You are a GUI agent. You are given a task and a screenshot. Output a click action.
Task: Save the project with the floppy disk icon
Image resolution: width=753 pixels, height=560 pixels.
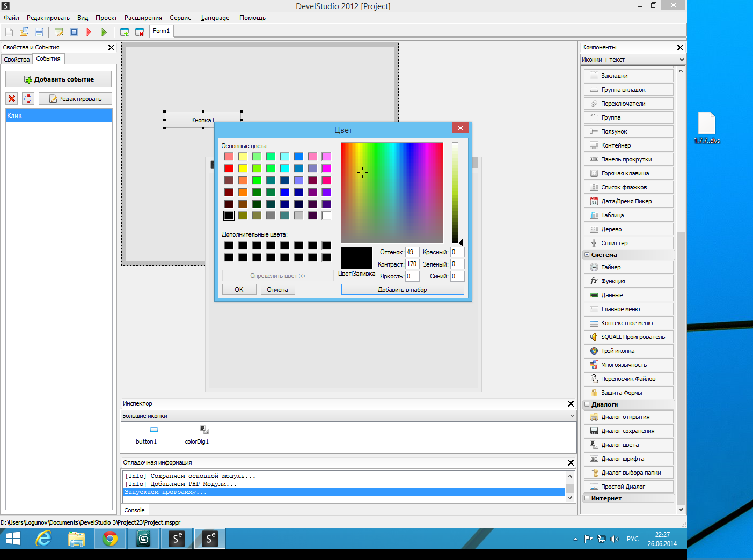[39, 32]
